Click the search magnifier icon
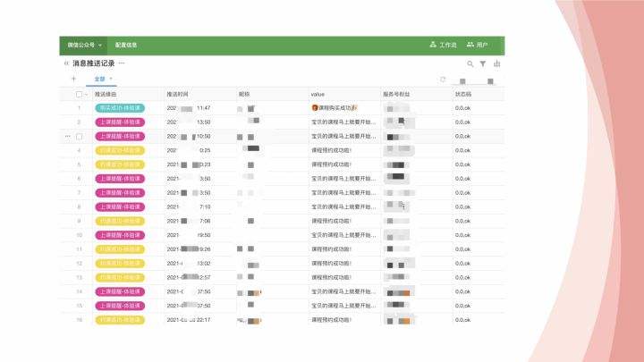 tap(470, 64)
